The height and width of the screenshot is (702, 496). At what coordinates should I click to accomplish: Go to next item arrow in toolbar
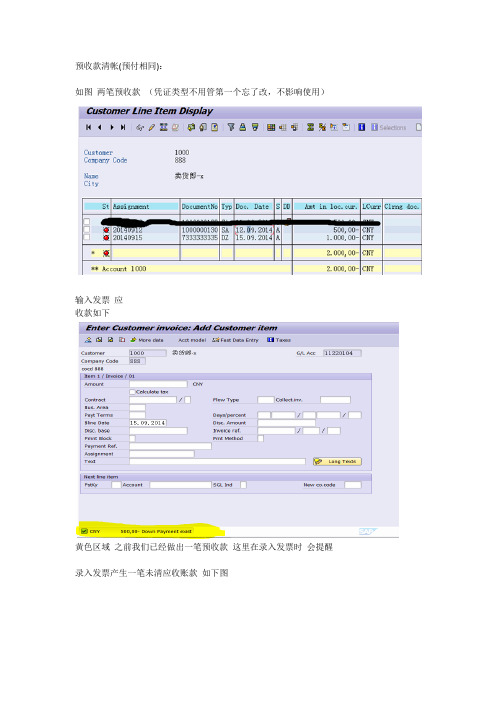click(112, 127)
